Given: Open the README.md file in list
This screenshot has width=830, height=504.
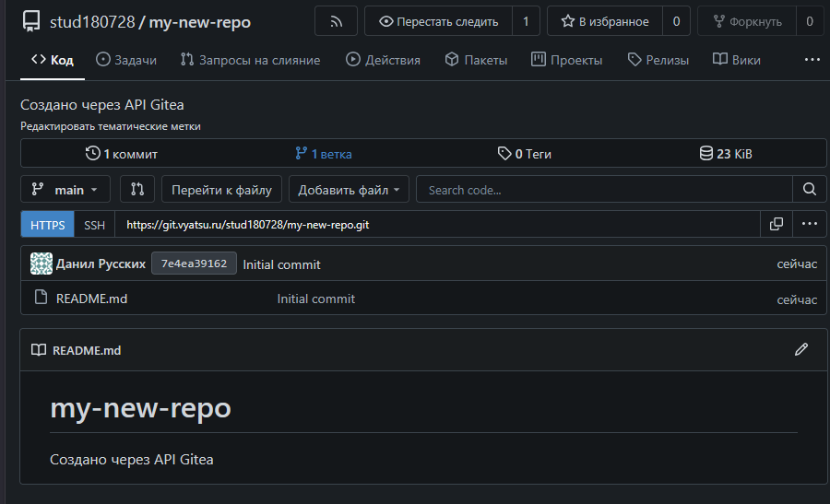Looking at the screenshot, I should (91, 299).
